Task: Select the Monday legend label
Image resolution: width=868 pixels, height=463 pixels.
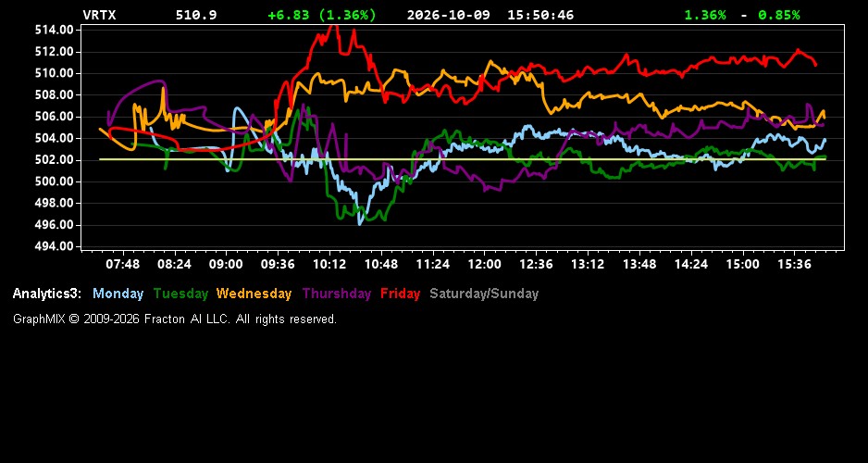Action: pyautogui.click(x=118, y=294)
